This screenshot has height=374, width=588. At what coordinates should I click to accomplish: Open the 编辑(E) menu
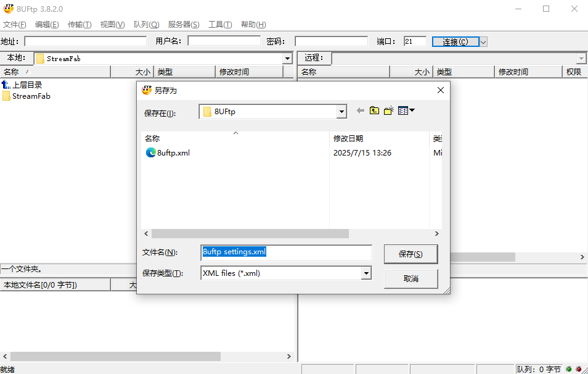tap(47, 25)
